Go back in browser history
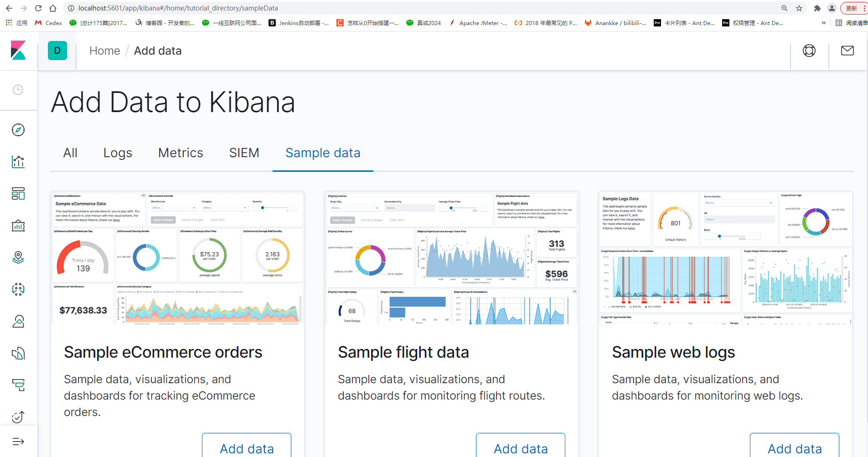The image size is (868, 457). (9, 8)
